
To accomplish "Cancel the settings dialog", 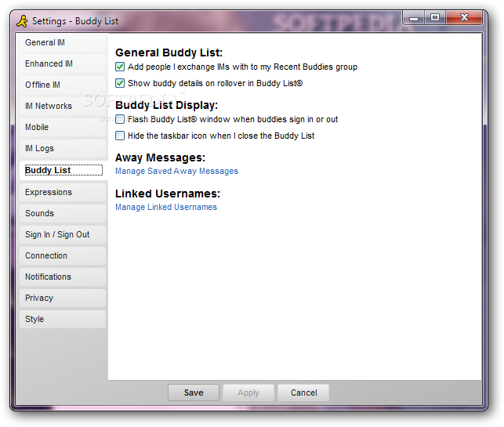I will click(x=303, y=393).
